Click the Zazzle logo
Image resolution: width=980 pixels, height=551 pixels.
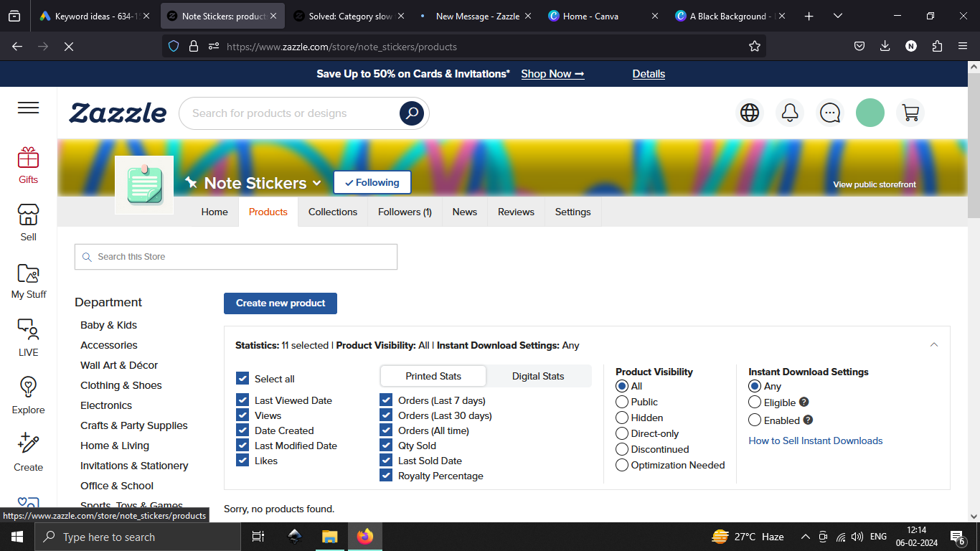118,113
